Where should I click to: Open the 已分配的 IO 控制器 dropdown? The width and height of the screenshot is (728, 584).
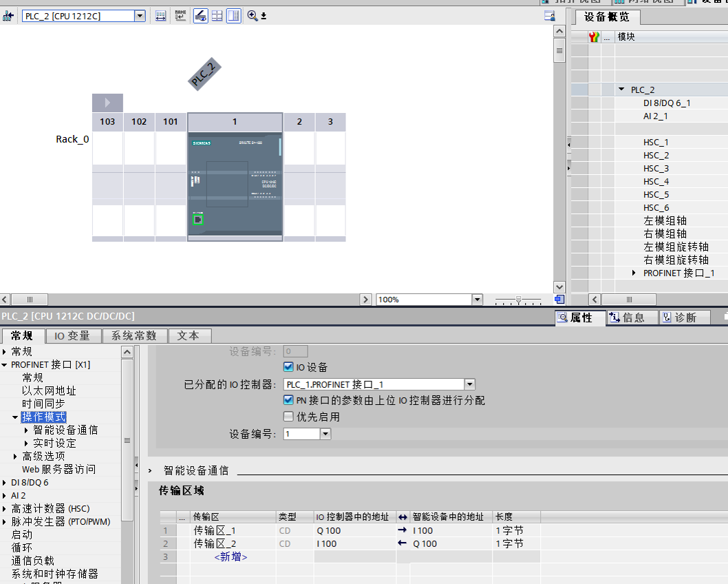469,384
